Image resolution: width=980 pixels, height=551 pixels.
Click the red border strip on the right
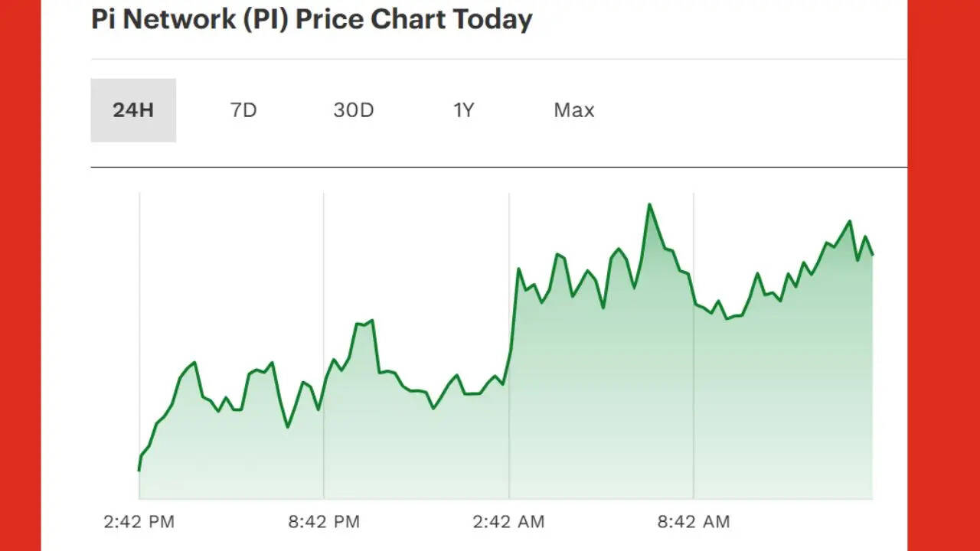tap(943, 275)
